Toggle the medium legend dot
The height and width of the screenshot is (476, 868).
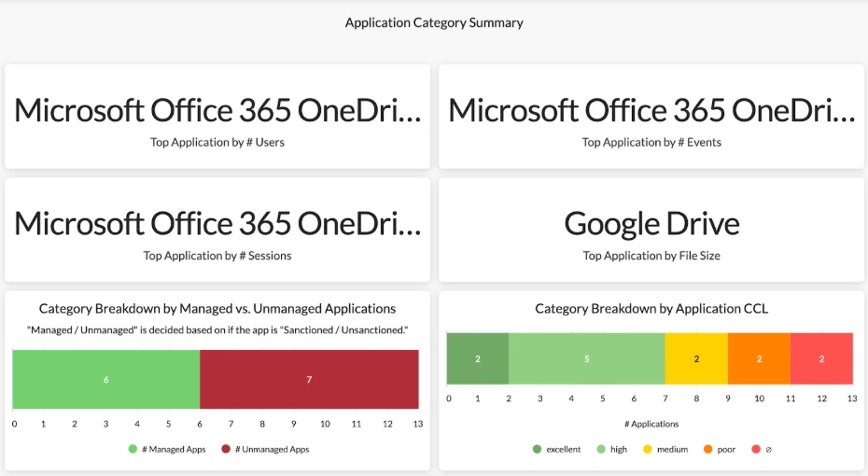coord(648,449)
